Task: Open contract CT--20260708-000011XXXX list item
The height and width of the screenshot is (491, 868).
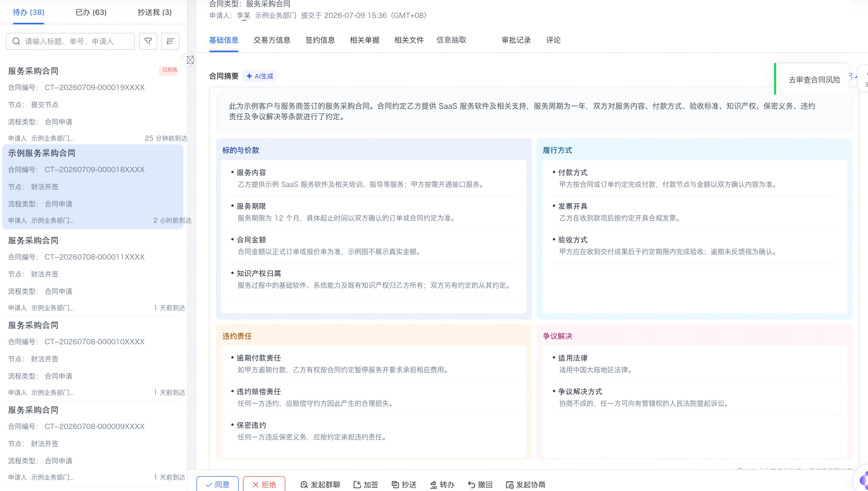Action: [x=93, y=274]
